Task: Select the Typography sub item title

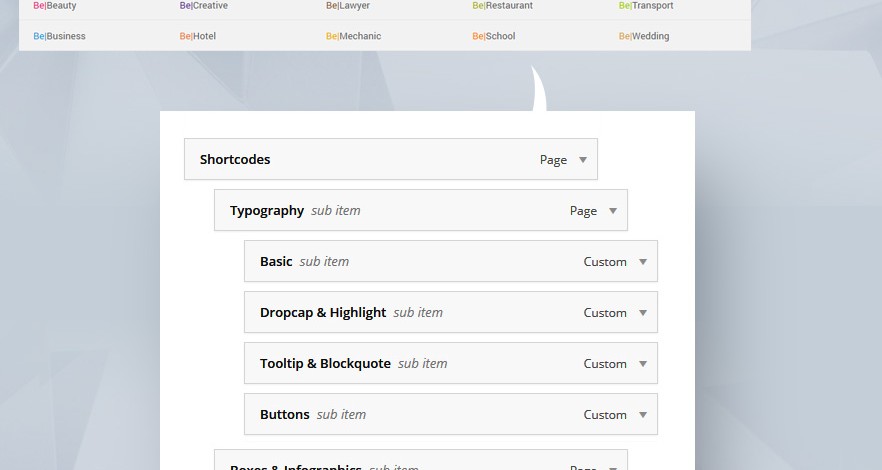Action: coord(267,211)
